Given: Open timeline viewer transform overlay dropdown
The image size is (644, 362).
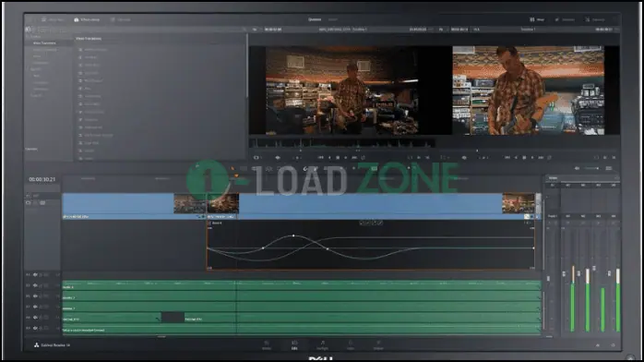Looking at the screenshot, I should tap(445, 157).
